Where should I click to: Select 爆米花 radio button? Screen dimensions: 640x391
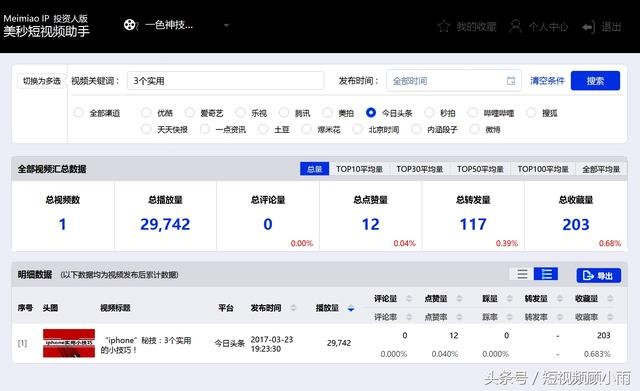pos(307,129)
